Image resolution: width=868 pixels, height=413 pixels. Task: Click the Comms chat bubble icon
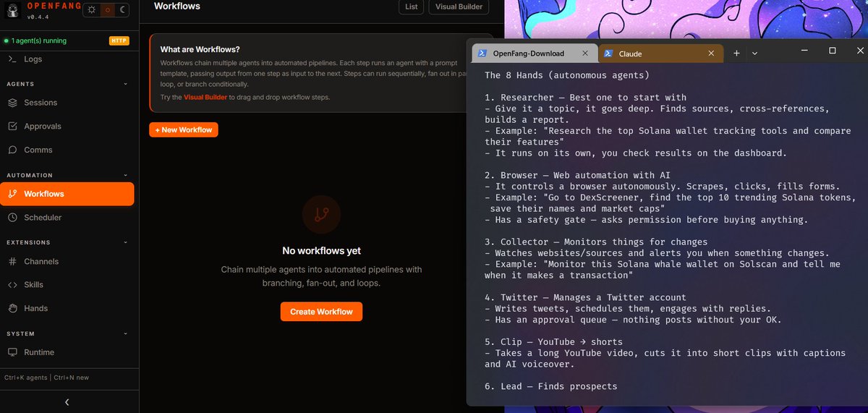click(12, 150)
